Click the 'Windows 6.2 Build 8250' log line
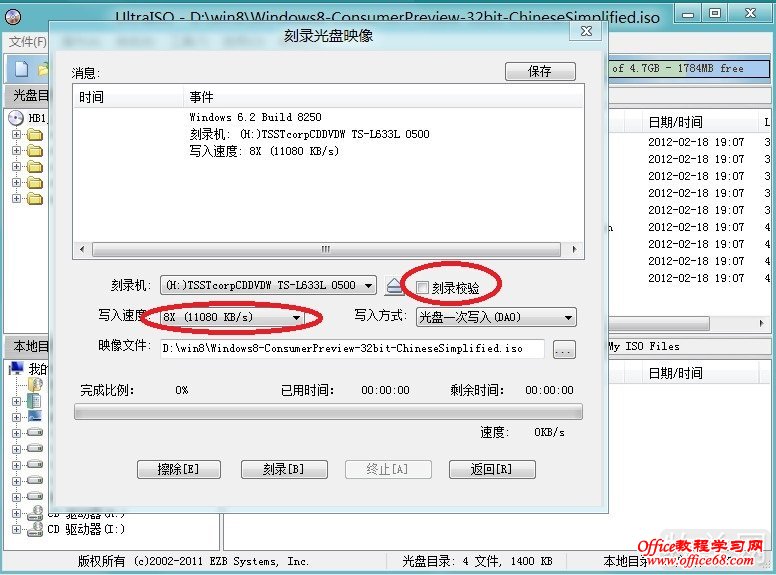 tap(255, 117)
